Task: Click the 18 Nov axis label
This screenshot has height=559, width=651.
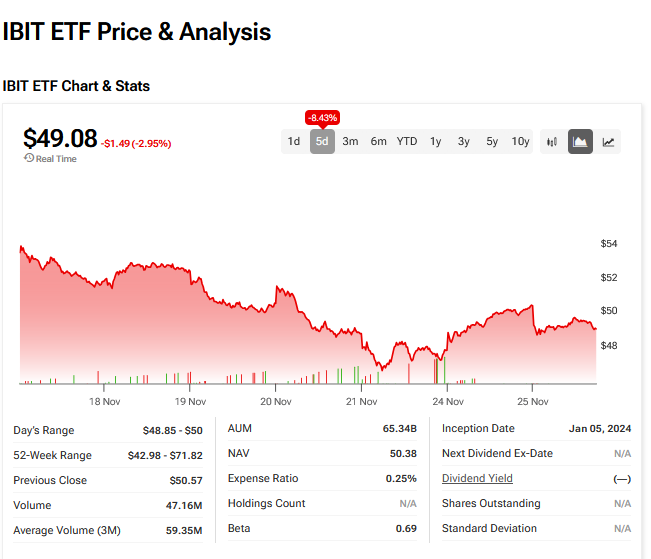Action: (105, 402)
